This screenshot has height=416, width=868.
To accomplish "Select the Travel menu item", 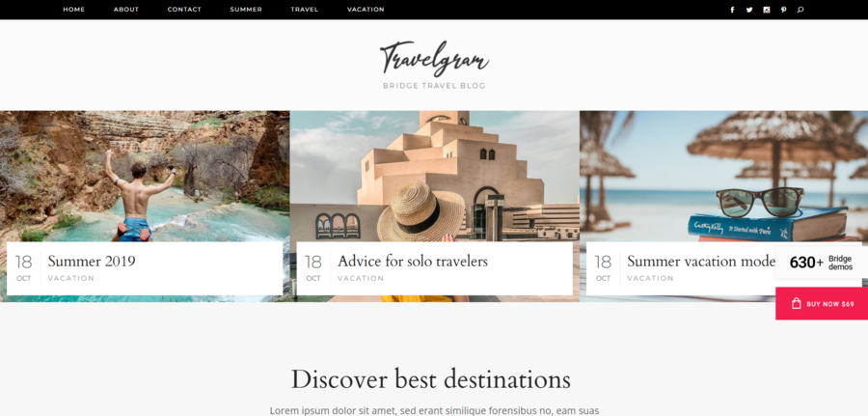I will pos(305,10).
